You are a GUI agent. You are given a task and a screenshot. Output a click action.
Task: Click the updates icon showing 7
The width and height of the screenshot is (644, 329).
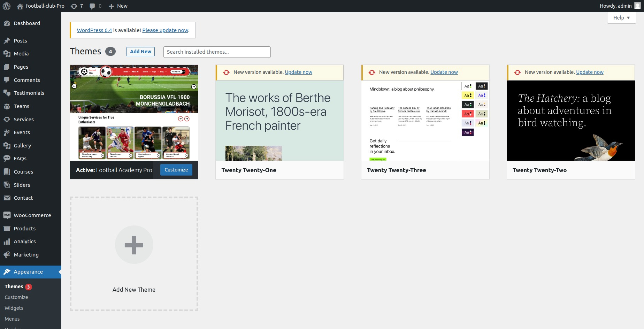(x=74, y=6)
